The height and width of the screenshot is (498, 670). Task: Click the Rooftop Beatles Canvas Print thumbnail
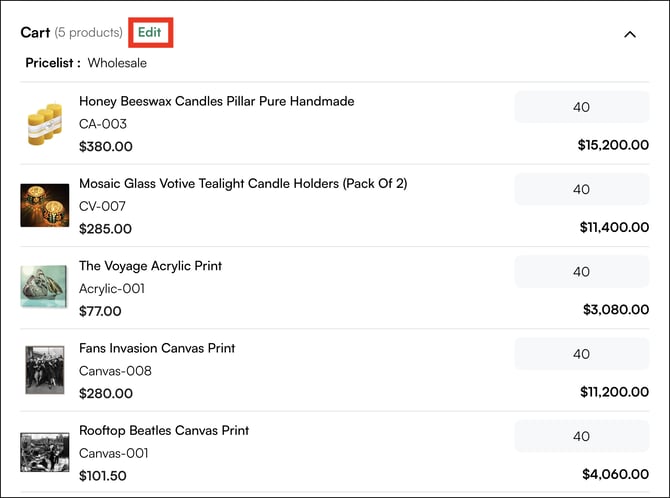tap(45, 451)
